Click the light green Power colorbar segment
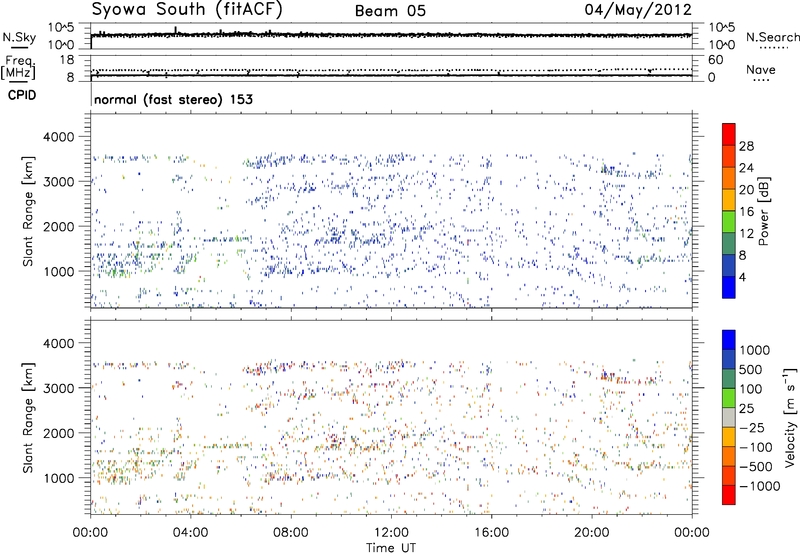The image size is (800, 554). (729, 221)
